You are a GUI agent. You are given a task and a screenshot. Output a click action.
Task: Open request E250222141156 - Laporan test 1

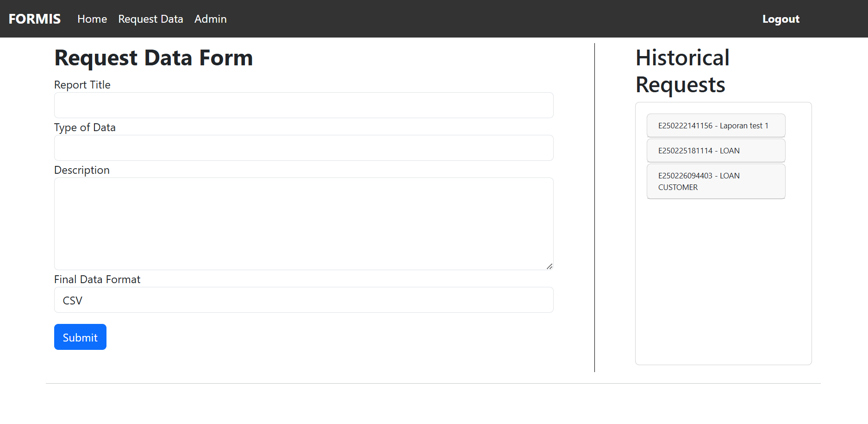(x=715, y=125)
